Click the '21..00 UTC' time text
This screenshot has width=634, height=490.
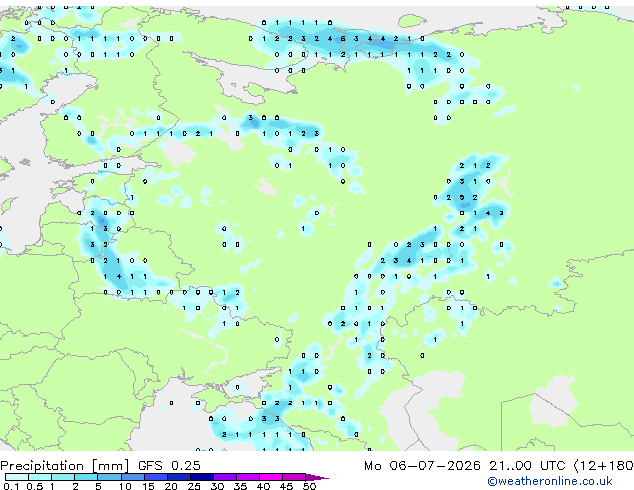[527, 466]
